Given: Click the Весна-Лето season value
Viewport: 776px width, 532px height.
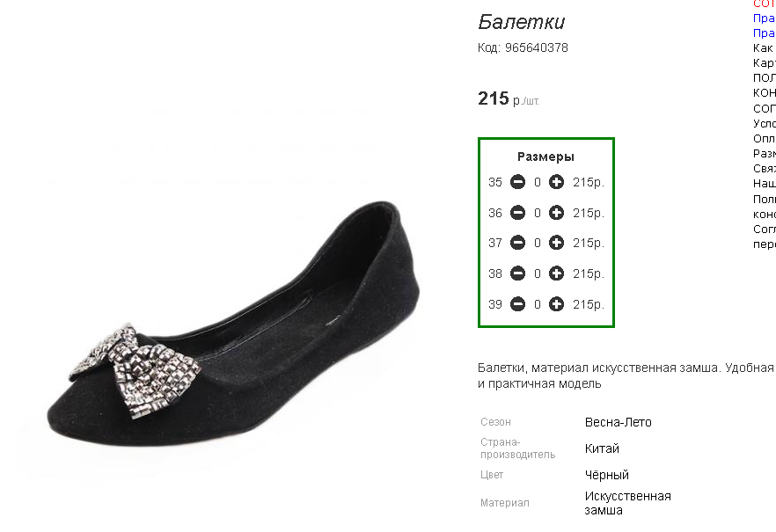Looking at the screenshot, I should tap(619, 422).
